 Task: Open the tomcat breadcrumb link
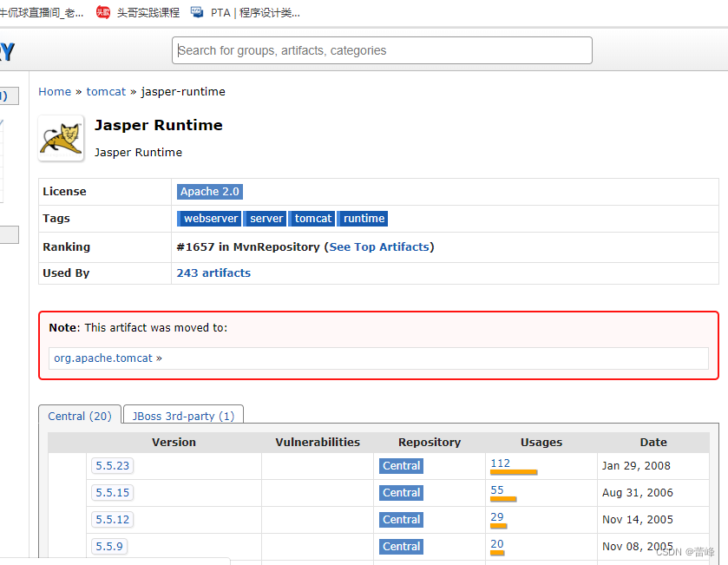click(x=106, y=91)
